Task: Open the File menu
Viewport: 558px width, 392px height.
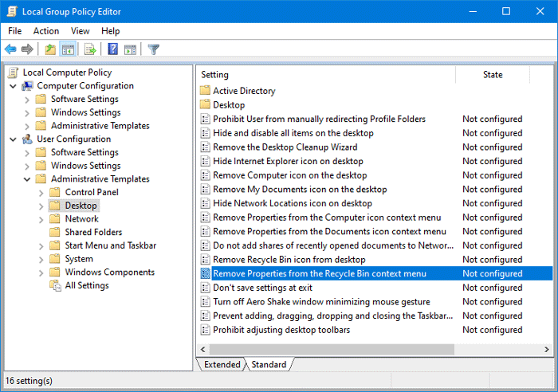Action: (x=15, y=31)
